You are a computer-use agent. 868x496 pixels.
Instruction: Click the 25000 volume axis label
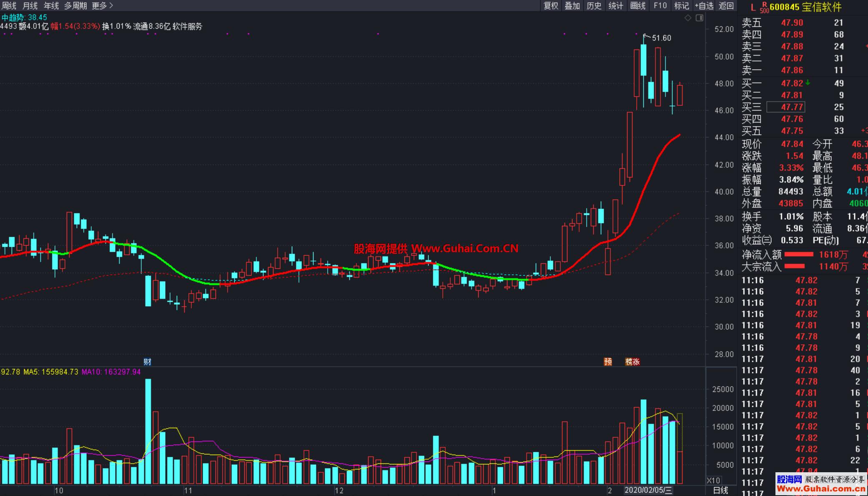[x=723, y=389]
